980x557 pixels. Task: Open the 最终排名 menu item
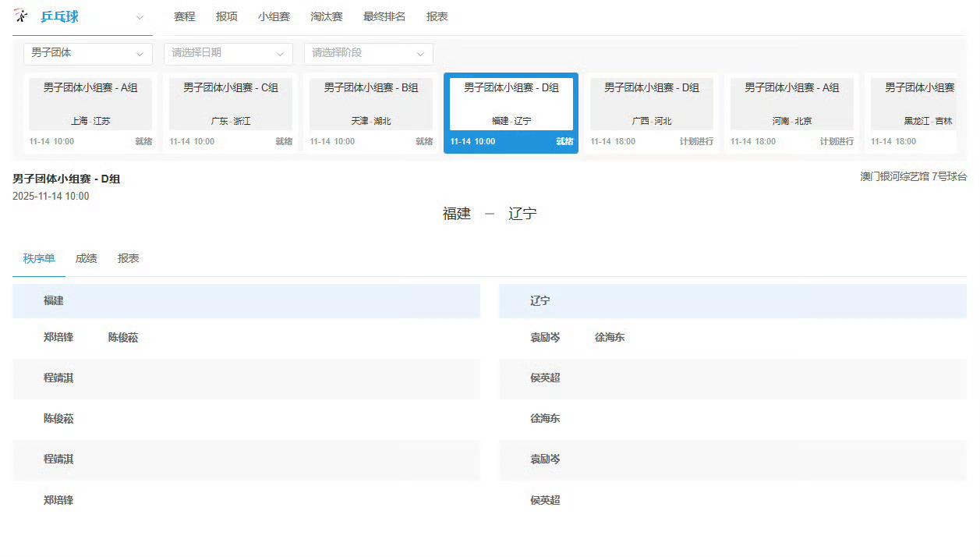(384, 16)
